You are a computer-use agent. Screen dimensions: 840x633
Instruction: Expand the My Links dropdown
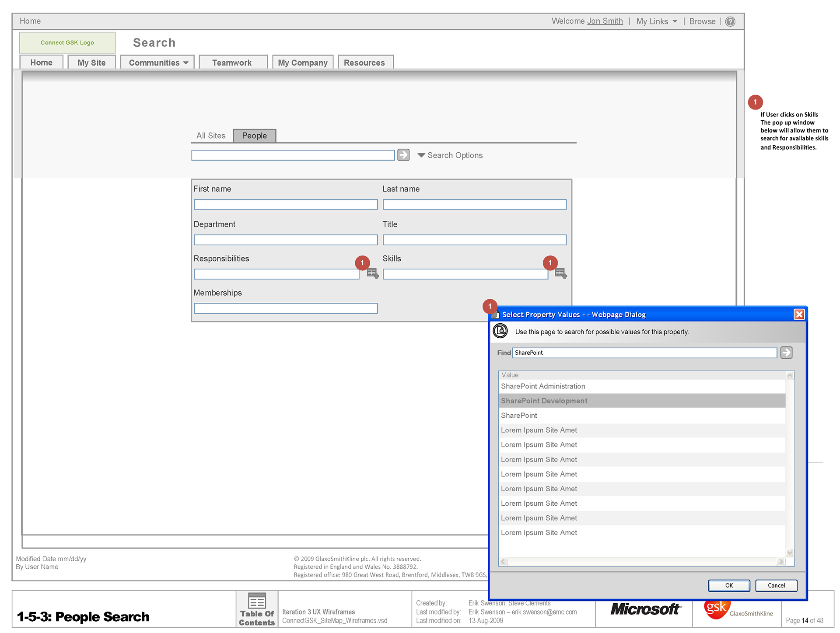(657, 21)
